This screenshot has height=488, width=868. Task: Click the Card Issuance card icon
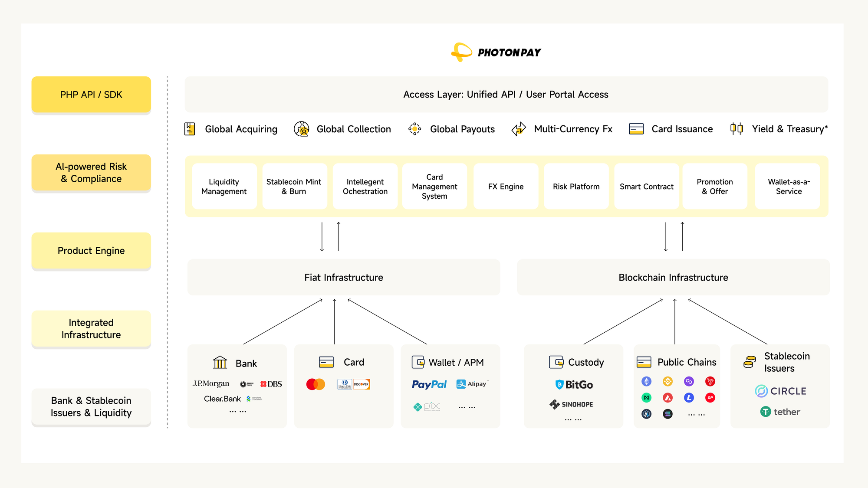click(636, 129)
